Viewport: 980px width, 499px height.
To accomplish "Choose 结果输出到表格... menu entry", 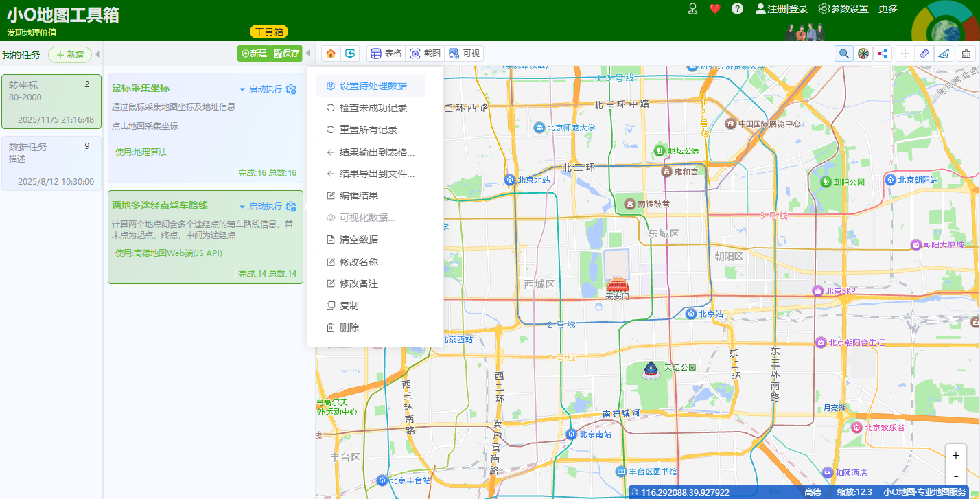I will pos(371,152).
